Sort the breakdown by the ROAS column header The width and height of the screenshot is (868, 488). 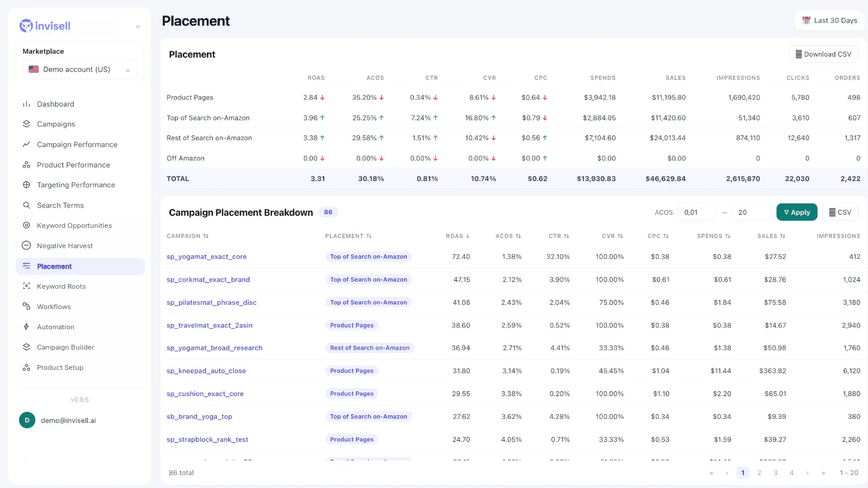coord(458,236)
